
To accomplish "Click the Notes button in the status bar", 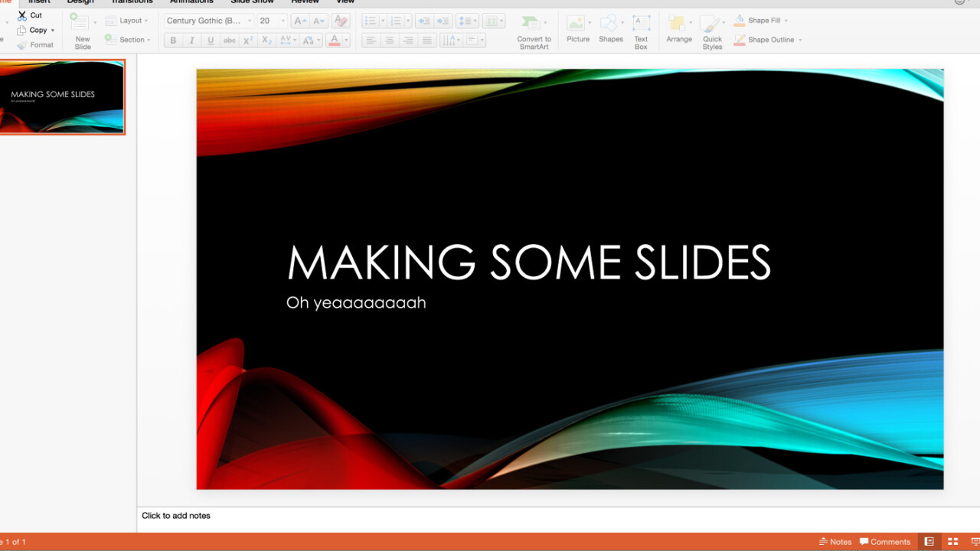I will pyautogui.click(x=835, y=542).
